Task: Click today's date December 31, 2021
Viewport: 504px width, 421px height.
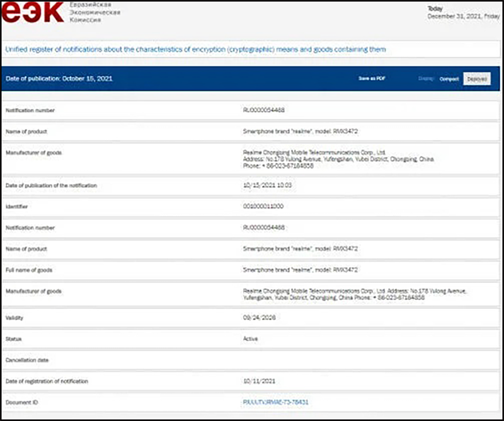Action: [463, 16]
